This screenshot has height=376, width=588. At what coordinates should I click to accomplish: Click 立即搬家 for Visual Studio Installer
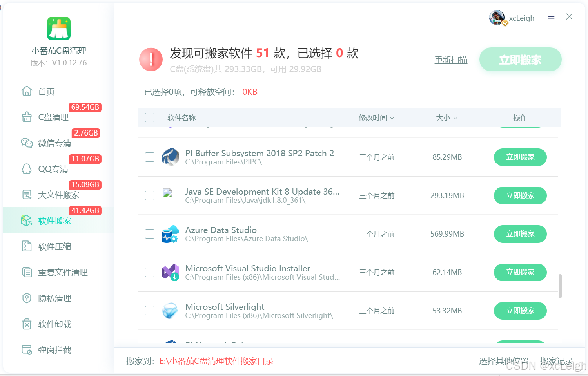[x=520, y=272]
